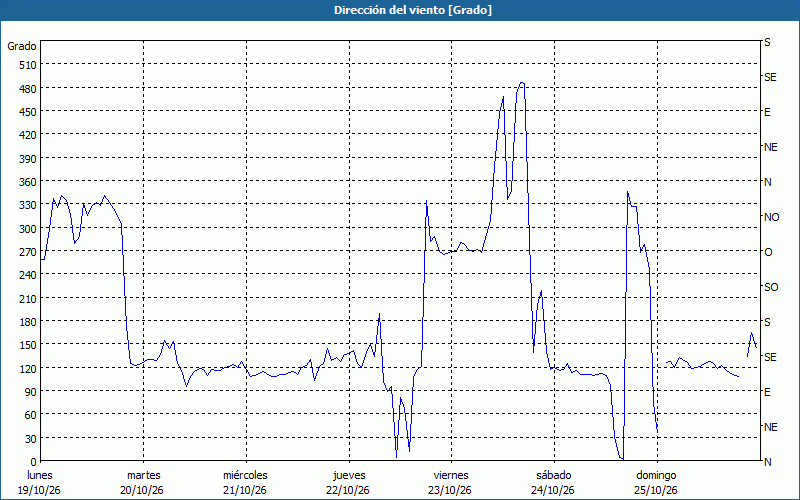Select the 330 degree axis value
This screenshot has height=500, width=800.
(27, 205)
